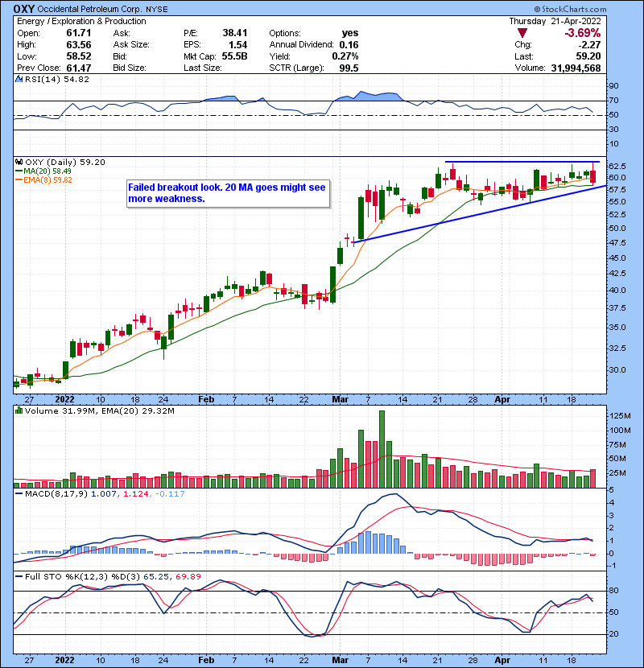The image size is (644, 668).
Task: Click the P/E ratio value 38.41
Action: pyautogui.click(x=235, y=33)
